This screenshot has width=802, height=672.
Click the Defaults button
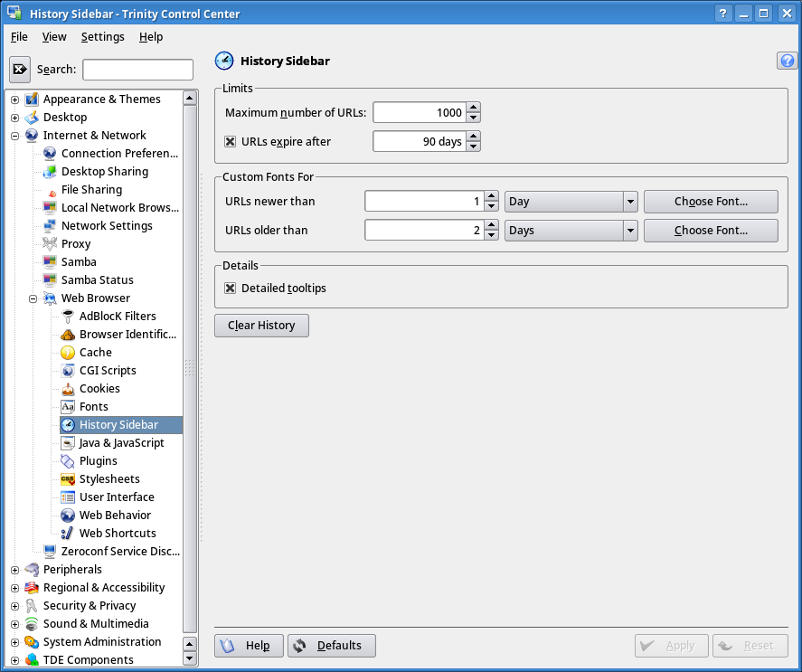[x=332, y=646]
